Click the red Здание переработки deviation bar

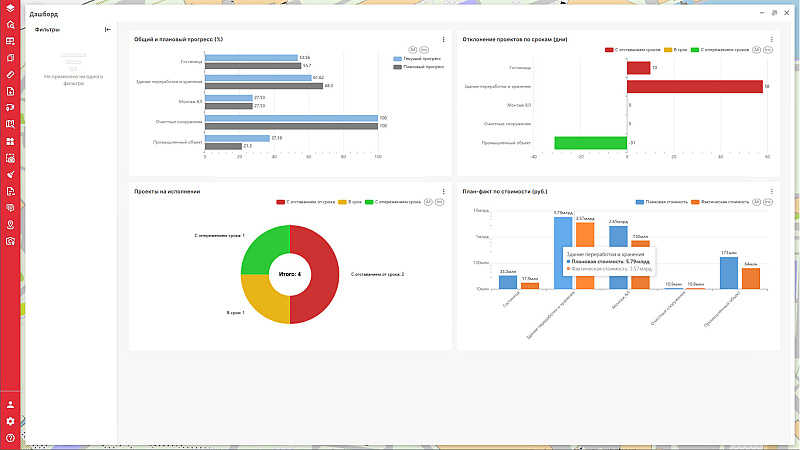click(x=695, y=87)
